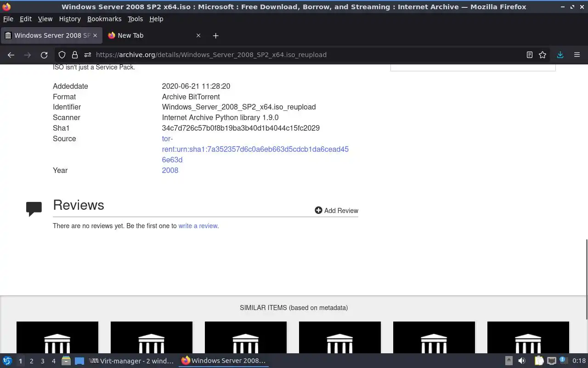Click the Sha1 hash value text
The image size is (588, 368).
coord(241,128)
